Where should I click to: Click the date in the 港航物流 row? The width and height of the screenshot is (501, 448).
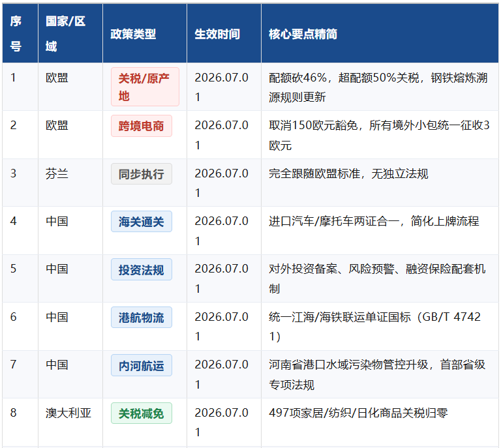pos(221,326)
